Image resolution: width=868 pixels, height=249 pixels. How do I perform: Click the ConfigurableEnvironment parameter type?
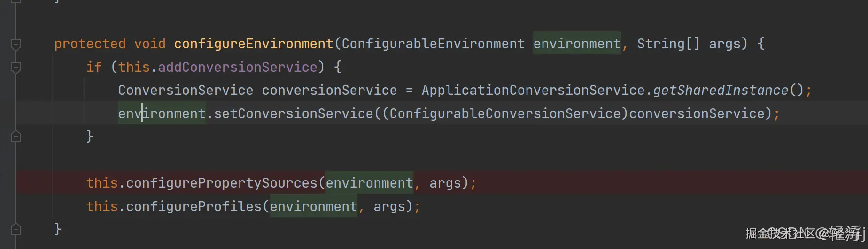433,44
